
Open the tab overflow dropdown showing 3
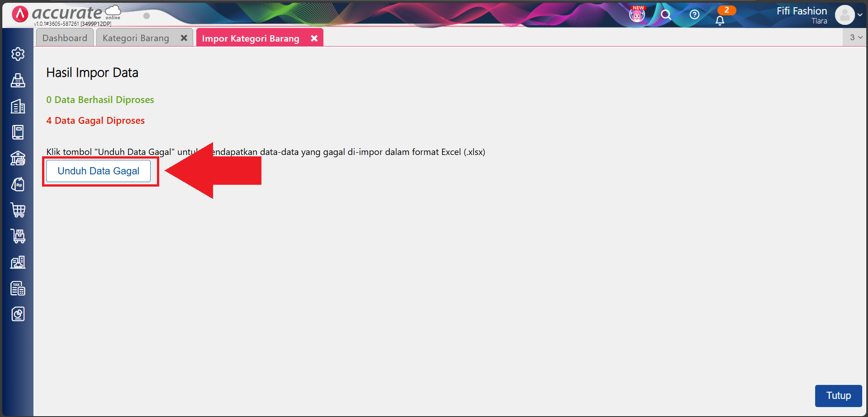point(855,37)
